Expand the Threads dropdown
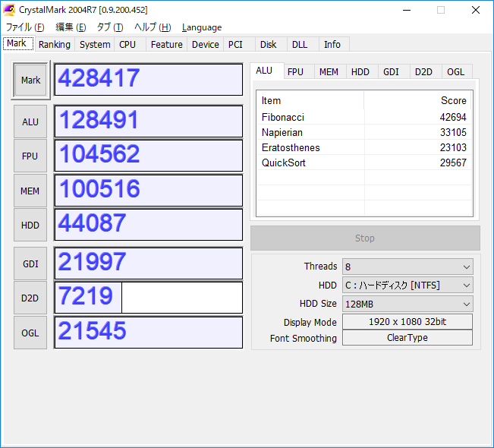Screen dimensions: 494x448 tap(407, 267)
